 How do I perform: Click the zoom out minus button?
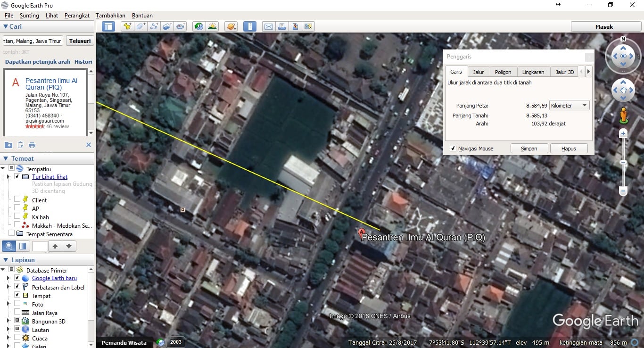(x=623, y=191)
